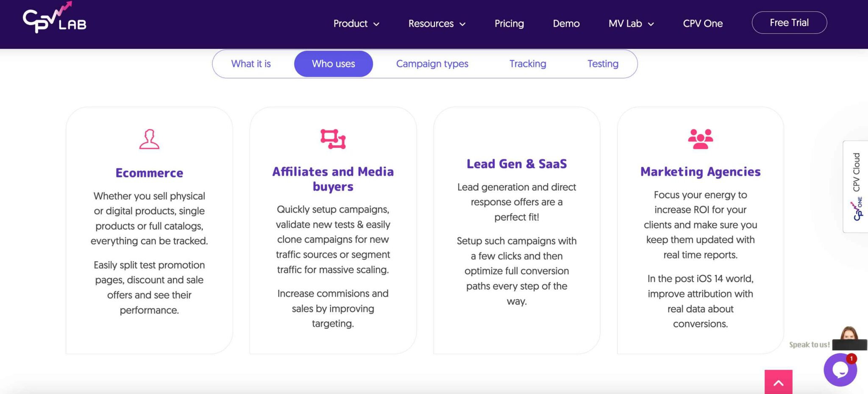Go to the Demo page
Image resolution: width=868 pixels, height=394 pixels.
[566, 24]
